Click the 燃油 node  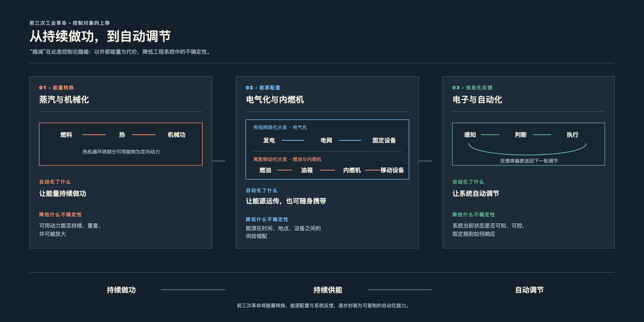point(265,170)
